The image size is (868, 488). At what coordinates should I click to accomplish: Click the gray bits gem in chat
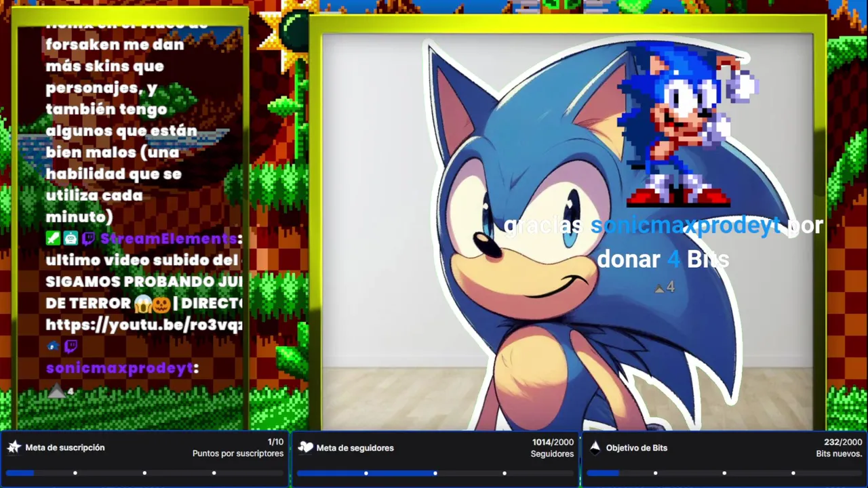pyautogui.click(x=56, y=391)
